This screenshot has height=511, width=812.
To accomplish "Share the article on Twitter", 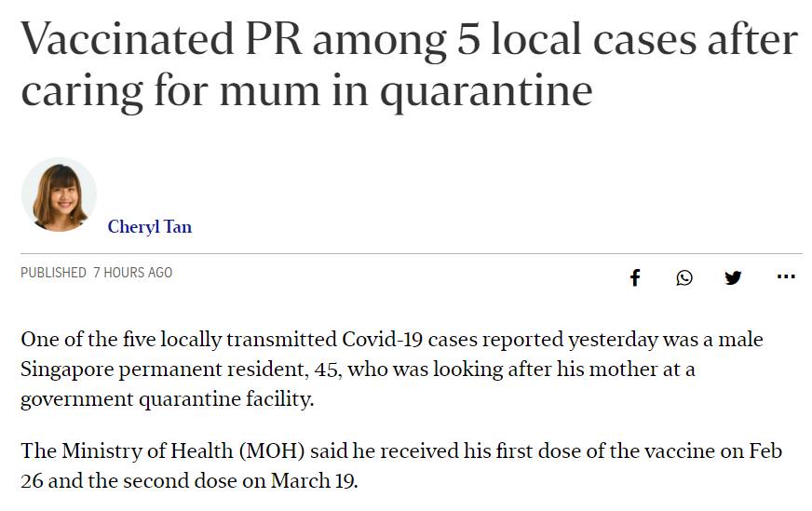I will 734,277.
